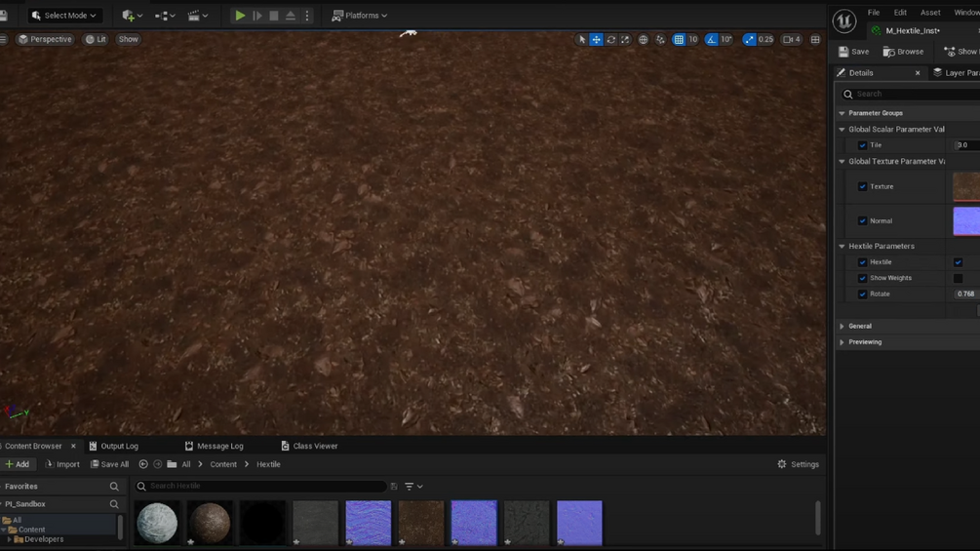Image resolution: width=980 pixels, height=551 pixels.
Task: Start Play in Editor with green arrow
Action: pos(240,16)
